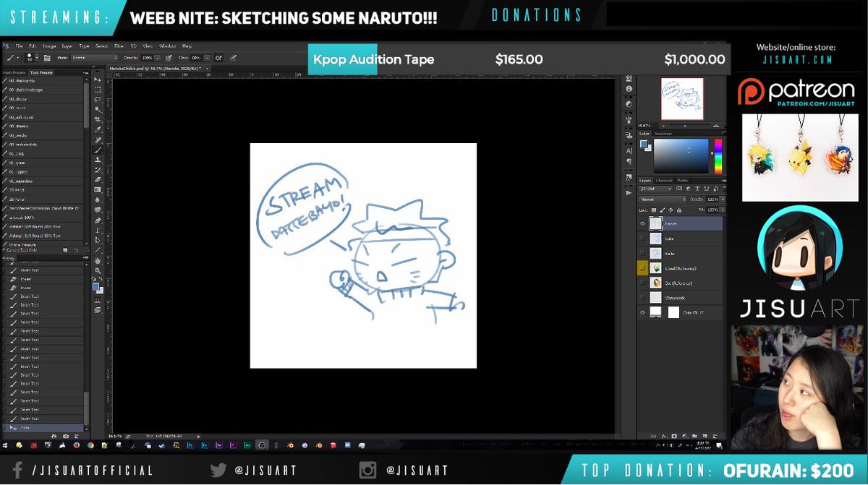The image size is (868, 485).
Task: Select the Crop tool
Action: click(98, 120)
